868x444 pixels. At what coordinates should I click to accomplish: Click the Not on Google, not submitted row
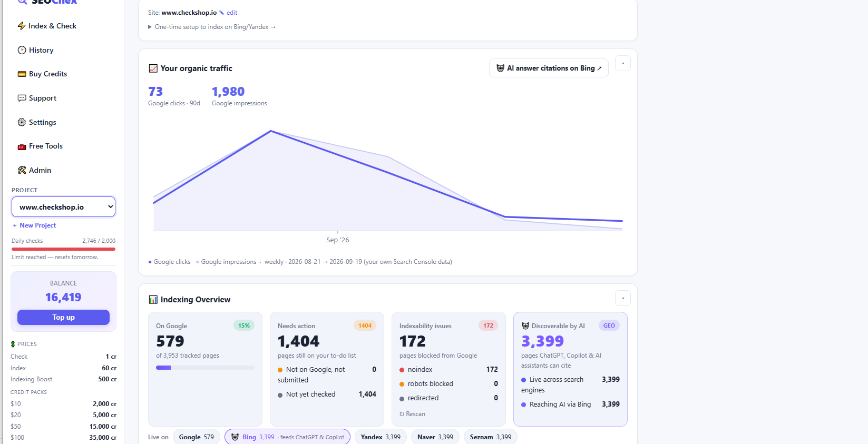tap(327, 374)
